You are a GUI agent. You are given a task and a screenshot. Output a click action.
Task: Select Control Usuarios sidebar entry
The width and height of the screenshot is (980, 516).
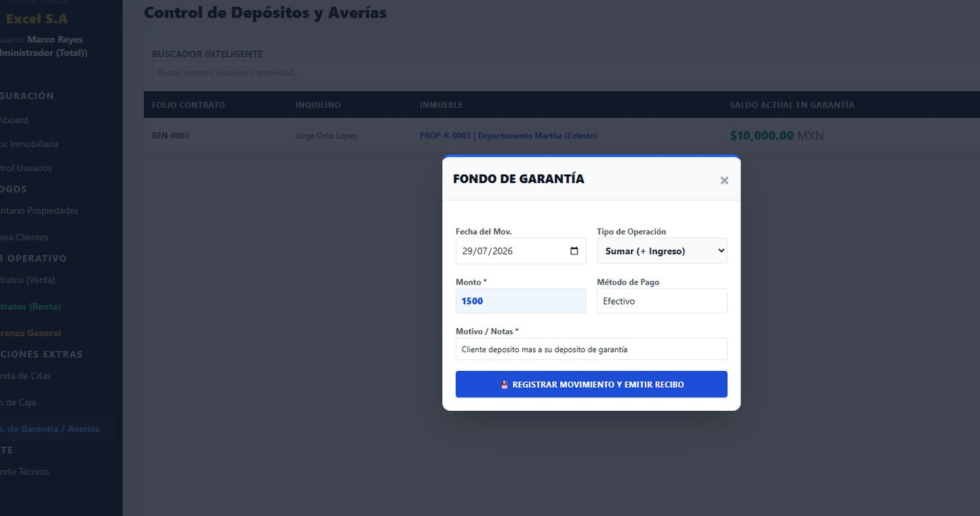pos(26,168)
